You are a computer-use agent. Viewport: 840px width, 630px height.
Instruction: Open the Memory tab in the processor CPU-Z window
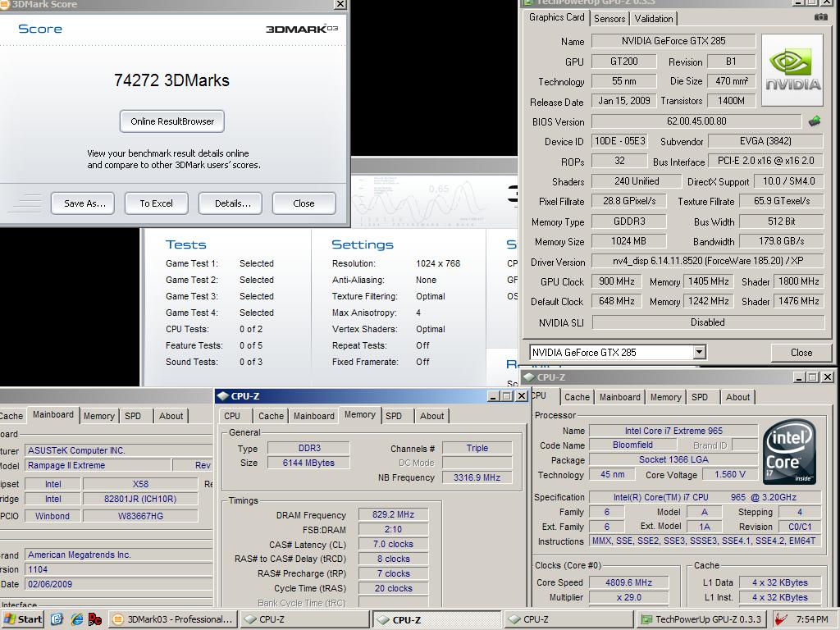point(665,397)
